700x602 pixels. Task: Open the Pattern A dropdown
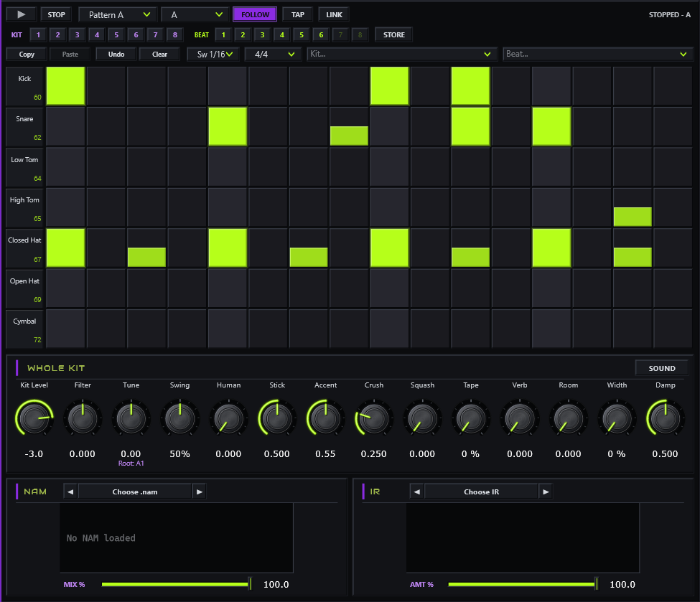118,14
